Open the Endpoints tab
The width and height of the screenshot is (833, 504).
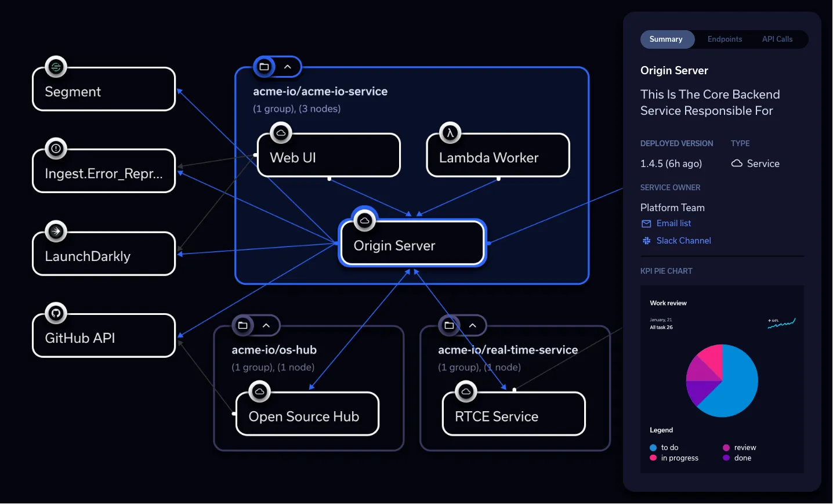[725, 39]
